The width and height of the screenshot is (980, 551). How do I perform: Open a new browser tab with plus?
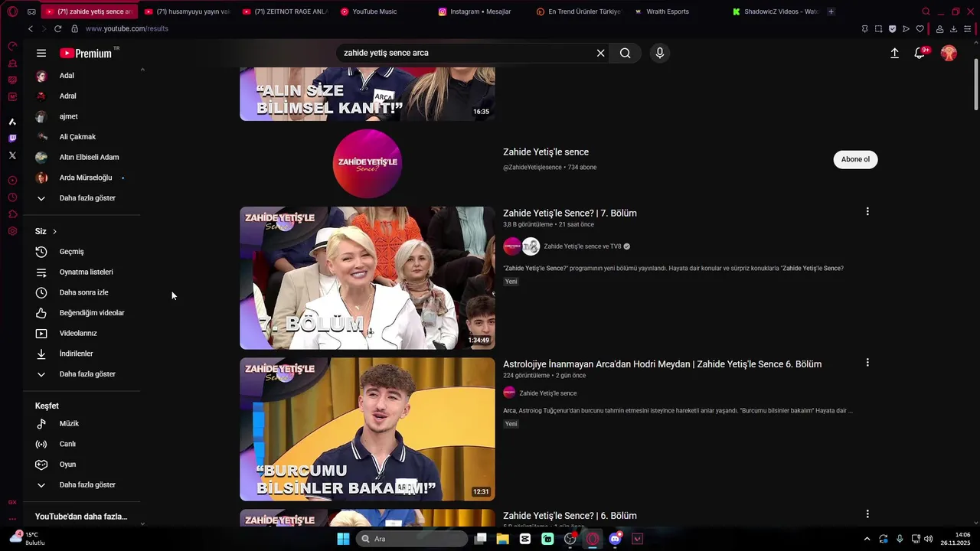tap(831, 11)
